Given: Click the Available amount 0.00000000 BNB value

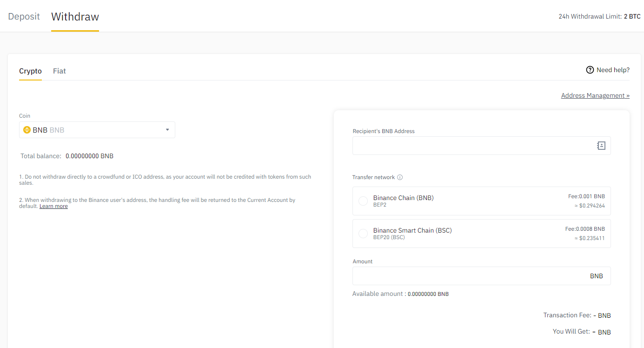Looking at the screenshot, I should point(428,294).
